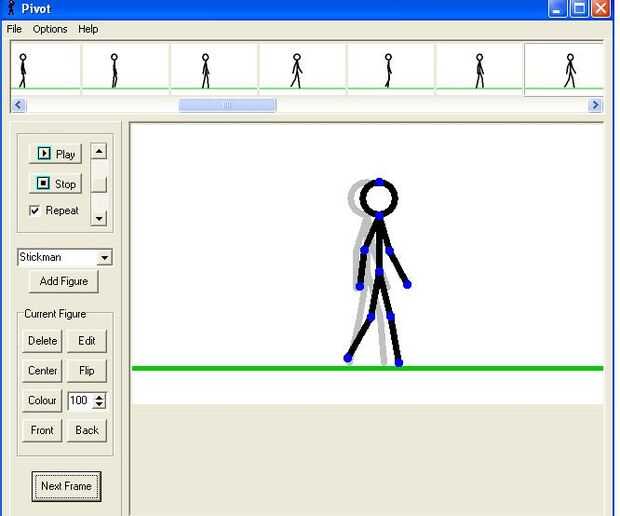The height and width of the screenshot is (516, 620).
Task: Decrease figure size with stepper down arrow
Action: (x=99, y=405)
